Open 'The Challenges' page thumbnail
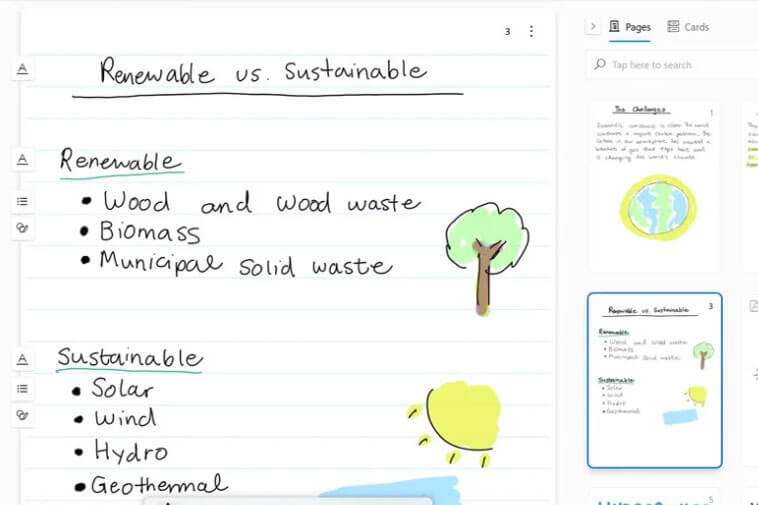Image resolution: width=758 pixels, height=505 pixels. pyautogui.click(x=654, y=186)
